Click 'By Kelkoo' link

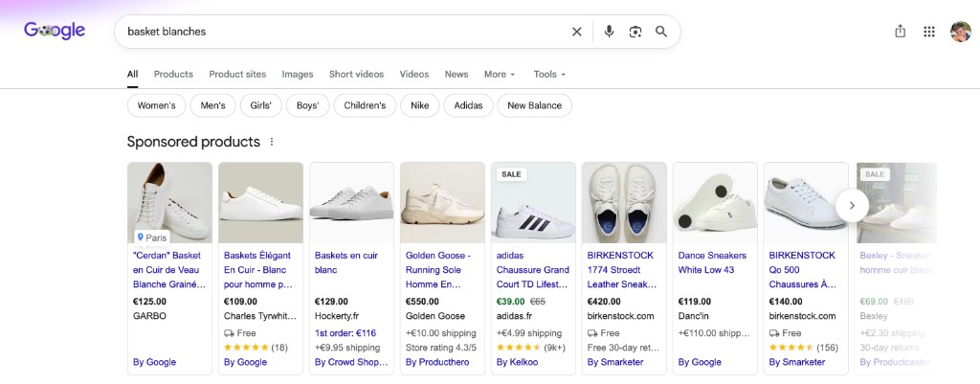click(x=520, y=362)
